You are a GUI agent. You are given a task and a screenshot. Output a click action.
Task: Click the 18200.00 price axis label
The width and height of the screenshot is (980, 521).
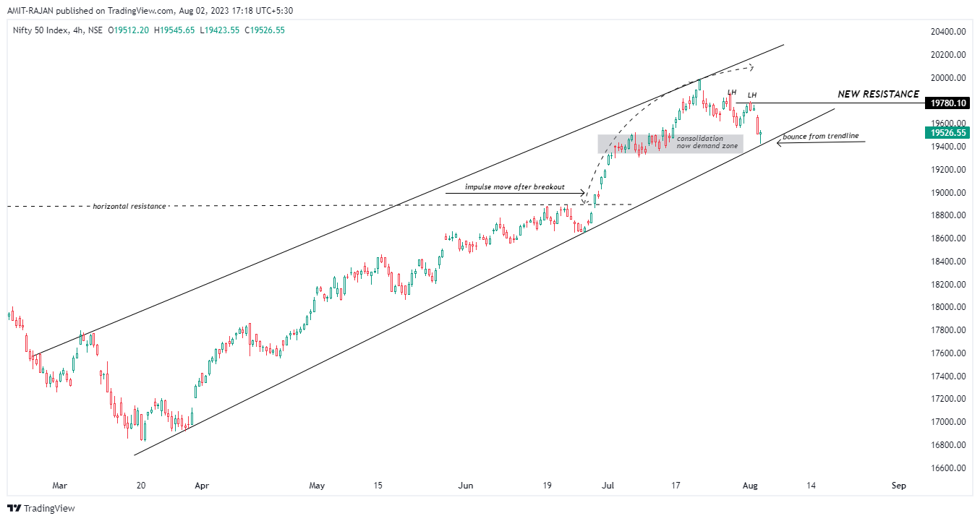pos(949,285)
